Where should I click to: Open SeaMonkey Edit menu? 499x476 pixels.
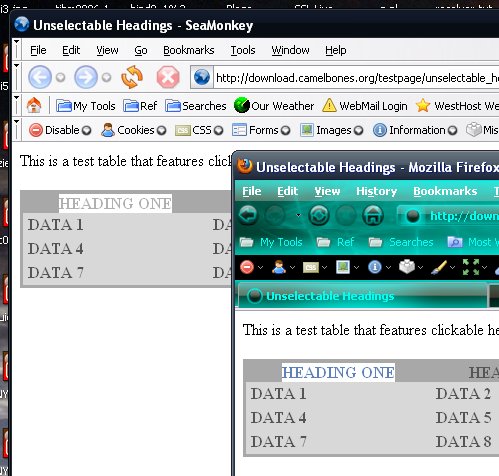(71, 50)
